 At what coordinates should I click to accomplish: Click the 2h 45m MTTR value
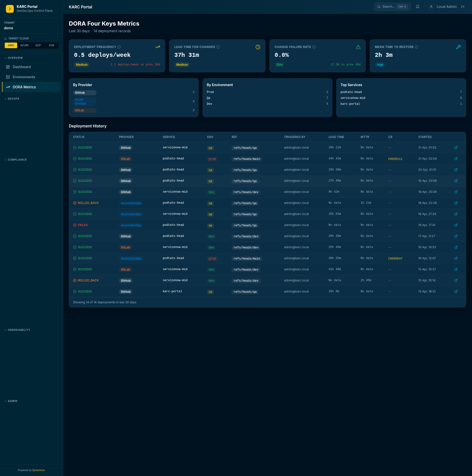point(366,281)
